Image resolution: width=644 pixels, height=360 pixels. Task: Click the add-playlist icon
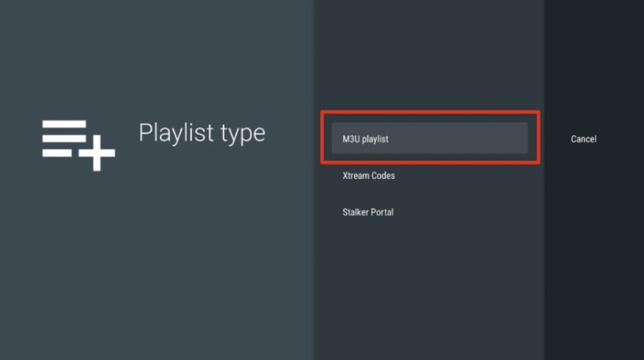[x=78, y=145]
